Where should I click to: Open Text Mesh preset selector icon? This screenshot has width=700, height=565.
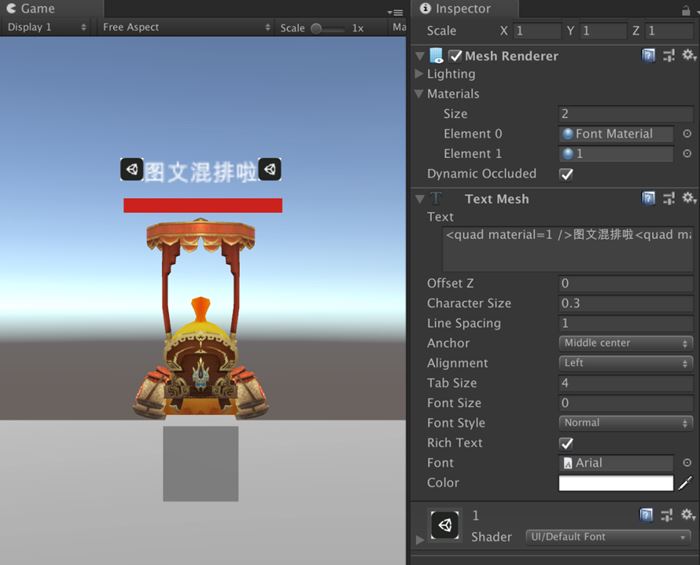(x=668, y=199)
